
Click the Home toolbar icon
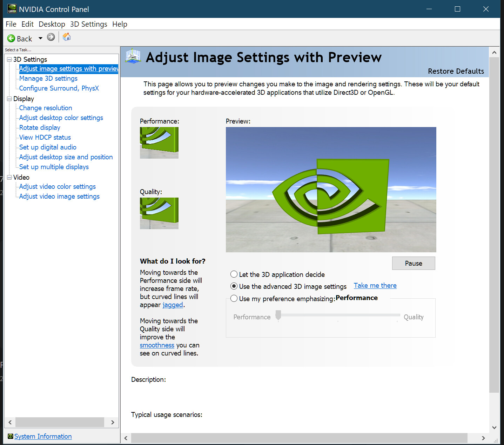tap(67, 37)
